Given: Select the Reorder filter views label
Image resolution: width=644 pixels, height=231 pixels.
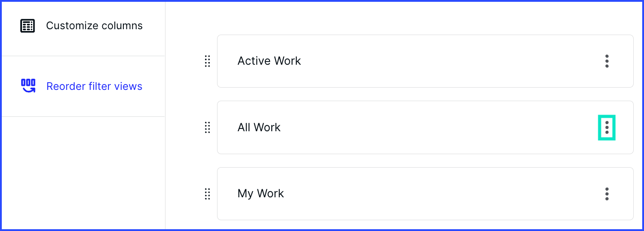Looking at the screenshot, I should point(94,86).
